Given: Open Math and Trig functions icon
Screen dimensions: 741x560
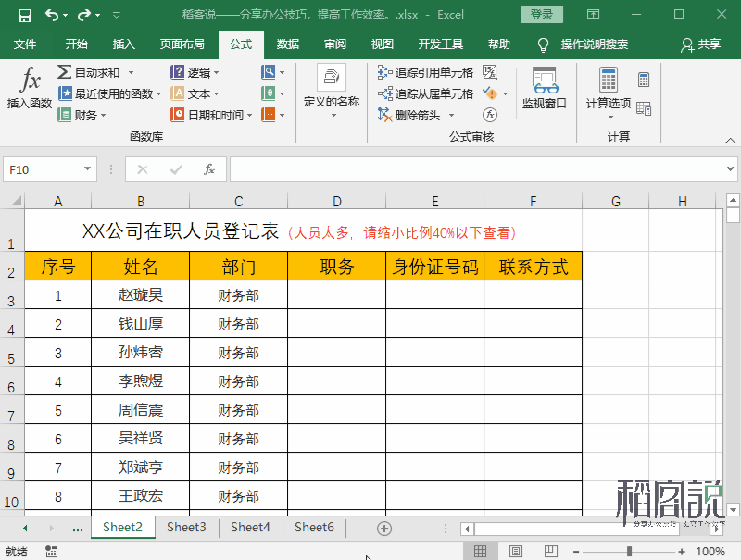Looking at the screenshot, I should (x=269, y=93).
